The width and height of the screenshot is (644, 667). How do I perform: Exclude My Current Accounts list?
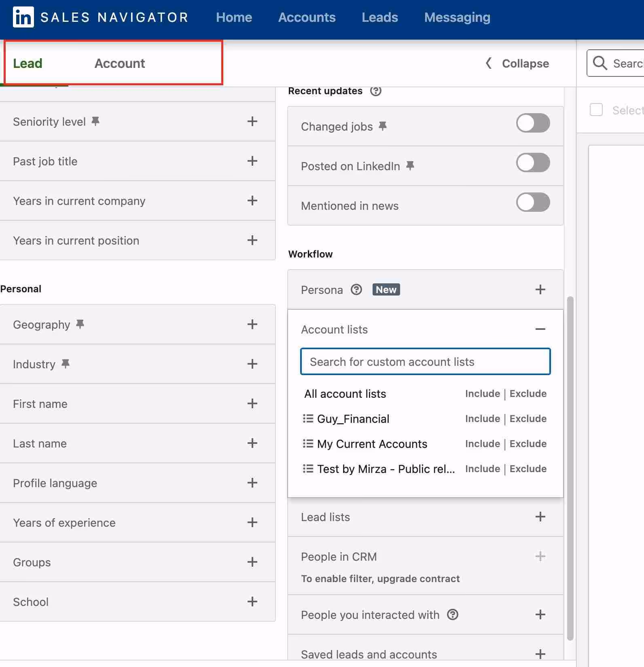528,443
